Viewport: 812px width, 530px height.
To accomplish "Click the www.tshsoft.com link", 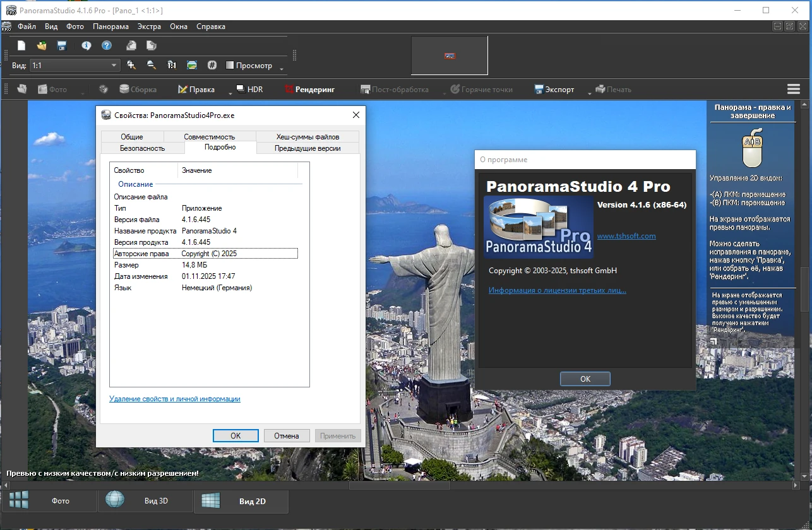I will pyautogui.click(x=626, y=236).
